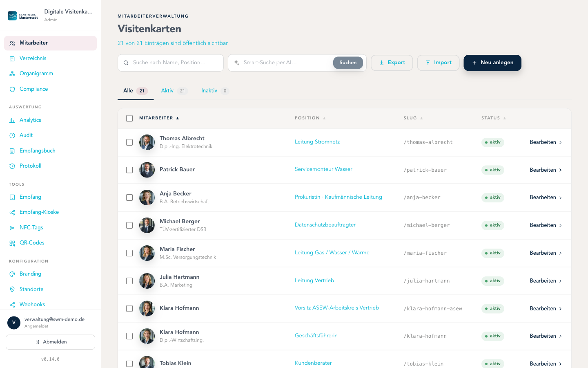Click the QR-Codes grid icon
This screenshot has height=368, width=588.
point(12,243)
